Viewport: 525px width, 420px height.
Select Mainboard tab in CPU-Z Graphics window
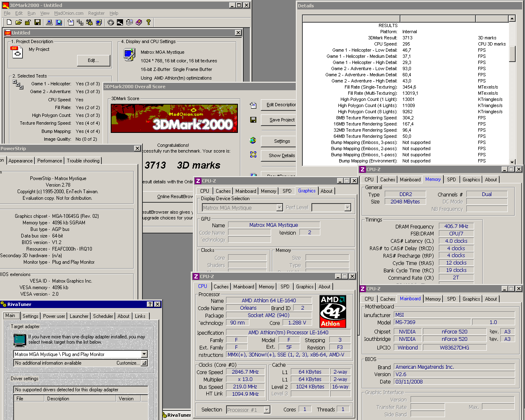[x=246, y=191]
